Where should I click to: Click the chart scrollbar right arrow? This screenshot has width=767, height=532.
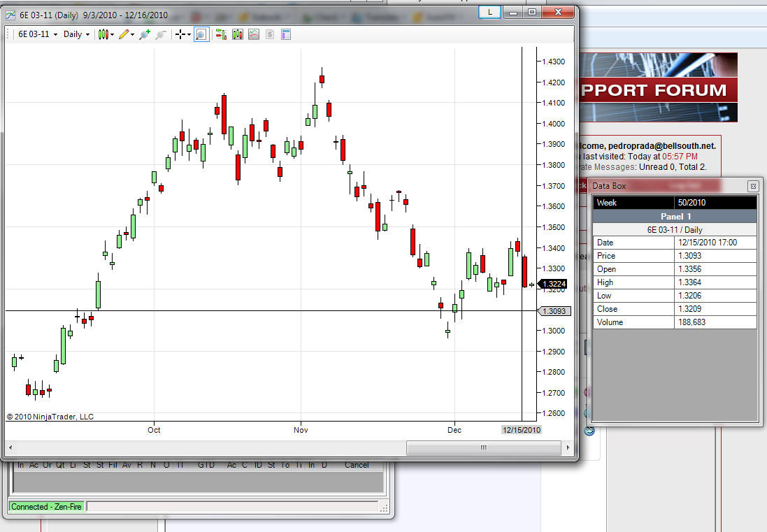pyautogui.click(x=568, y=447)
